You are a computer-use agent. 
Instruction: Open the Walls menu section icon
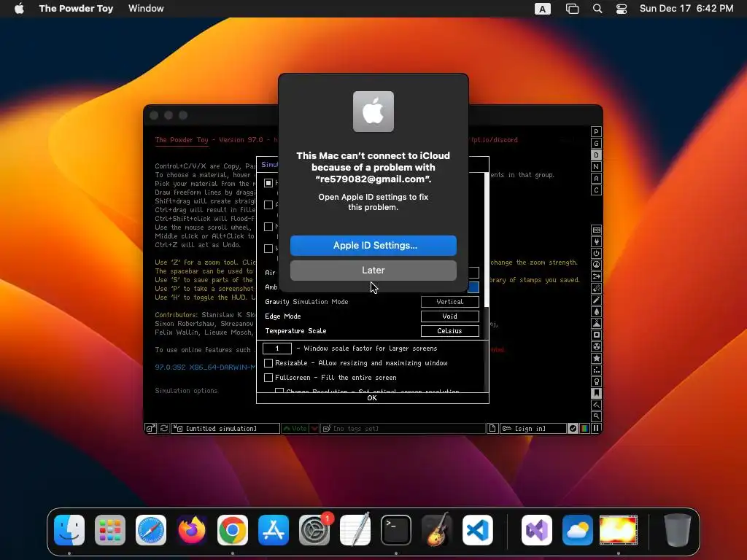coord(596,230)
